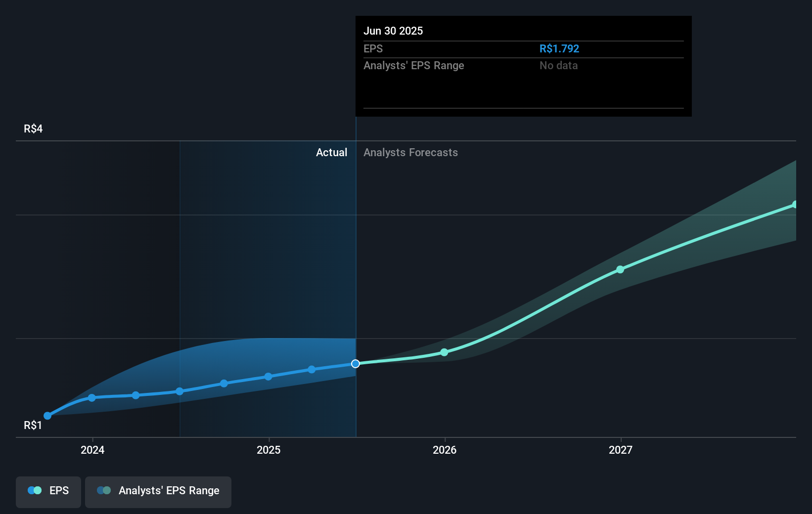Select the forecast data point at 2026
Screen dimensions: 812x514
pos(444,352)
